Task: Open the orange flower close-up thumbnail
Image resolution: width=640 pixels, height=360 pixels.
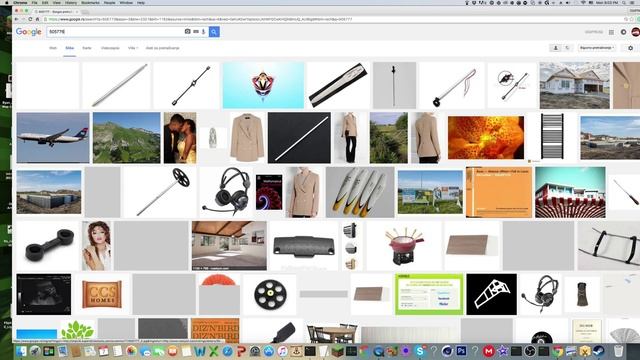Action: tap(486, 138)
